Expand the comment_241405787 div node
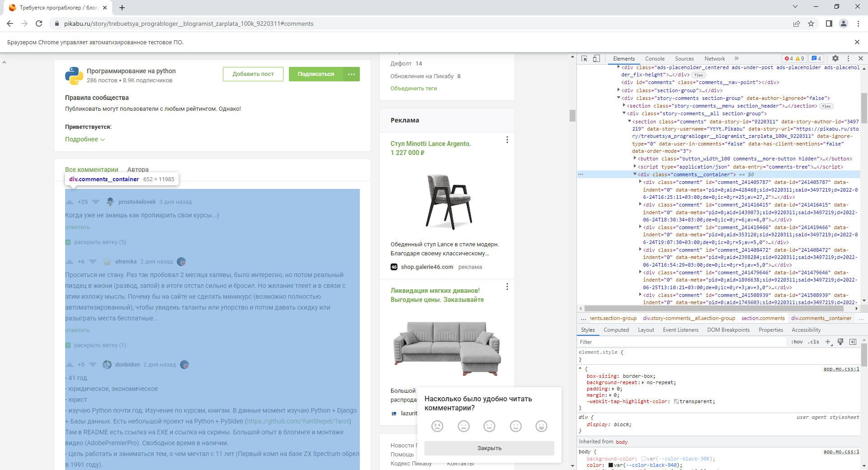The image size is (868, 470). click(x=640, y=182)
